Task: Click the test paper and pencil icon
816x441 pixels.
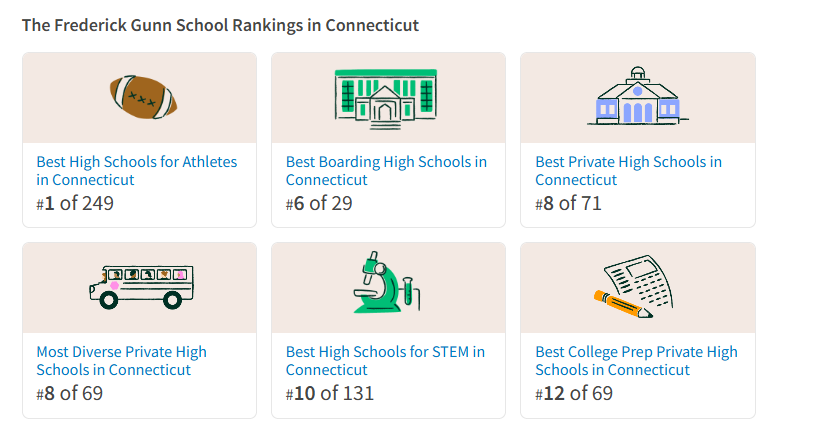Action: coord(636,288)
